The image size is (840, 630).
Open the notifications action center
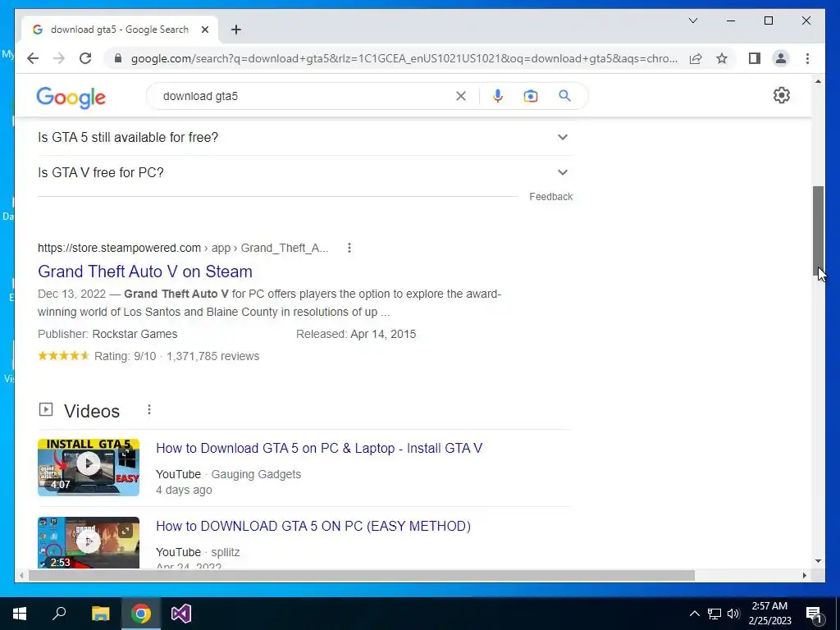(x=815, y=614)
